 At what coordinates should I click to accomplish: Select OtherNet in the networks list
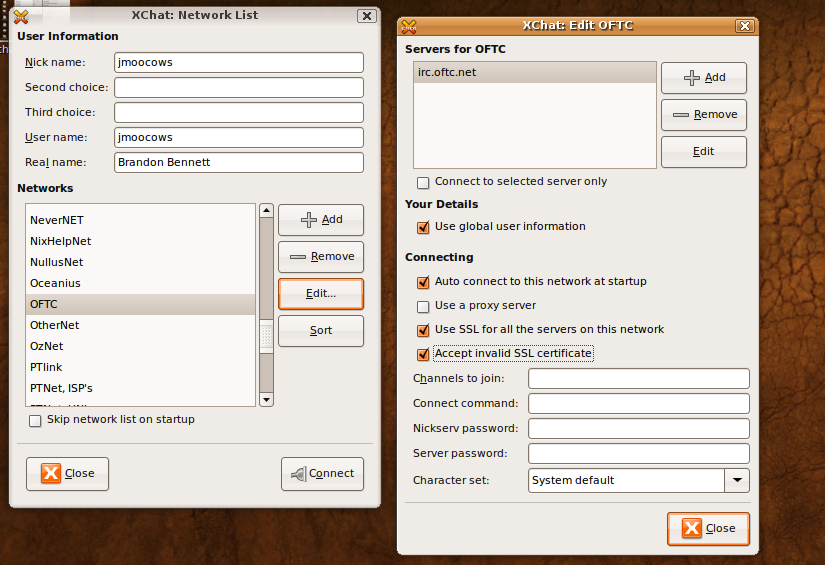pyautogui.click(x=140, y=325)
